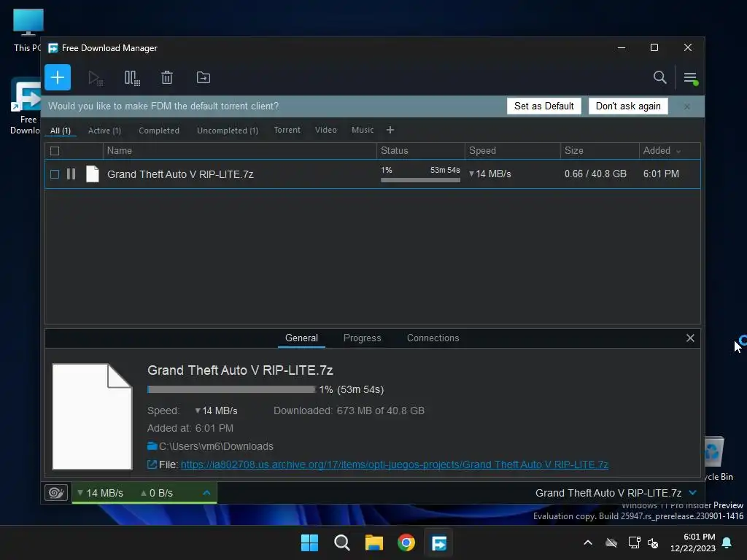The image size is (747, 560).
Task: Launch Google Chrome from the taskbar
Action: coord(406,542)
